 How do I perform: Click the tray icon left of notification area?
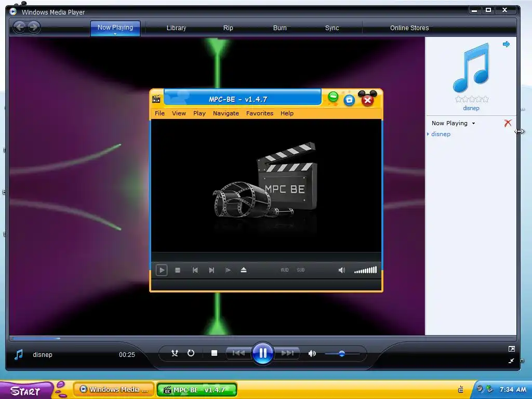point(461,389)
